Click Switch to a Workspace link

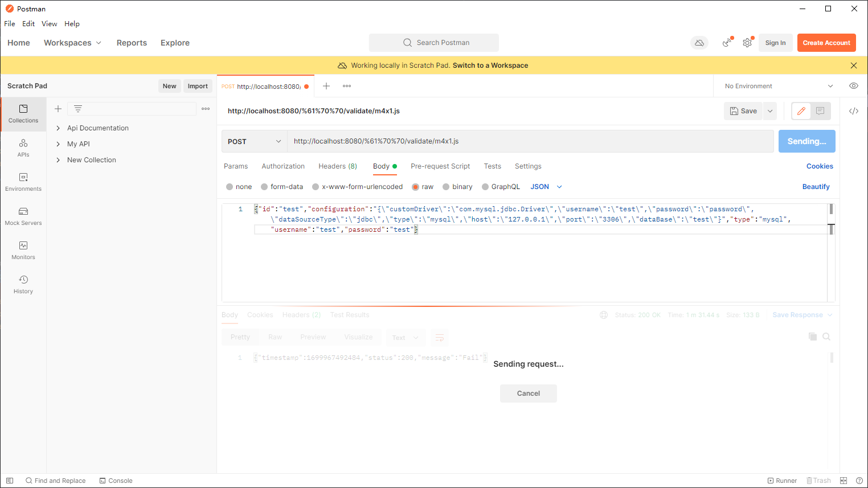pos(490,65)
